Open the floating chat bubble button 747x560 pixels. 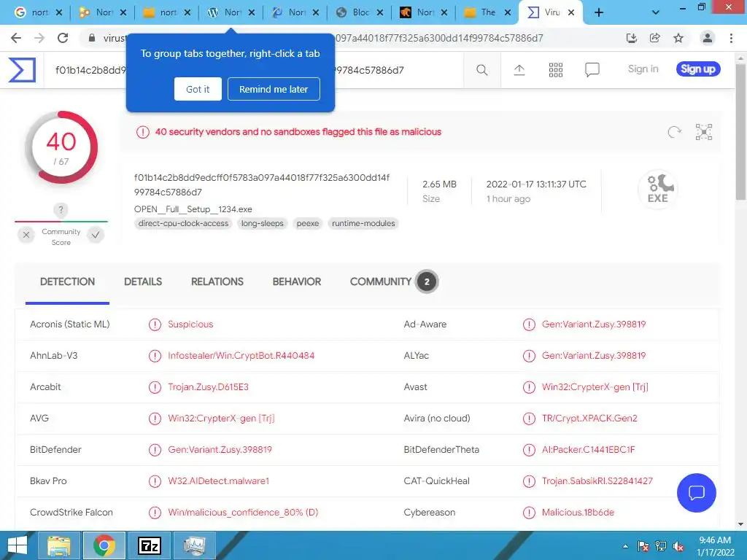696,493
